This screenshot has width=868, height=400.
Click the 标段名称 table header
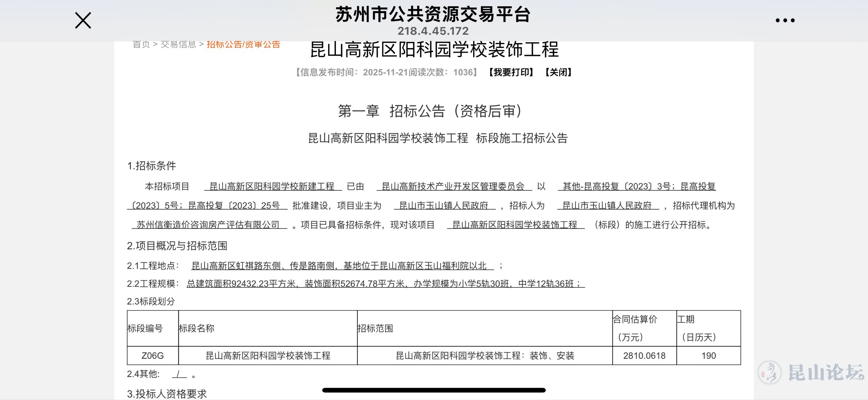point(197,329)
